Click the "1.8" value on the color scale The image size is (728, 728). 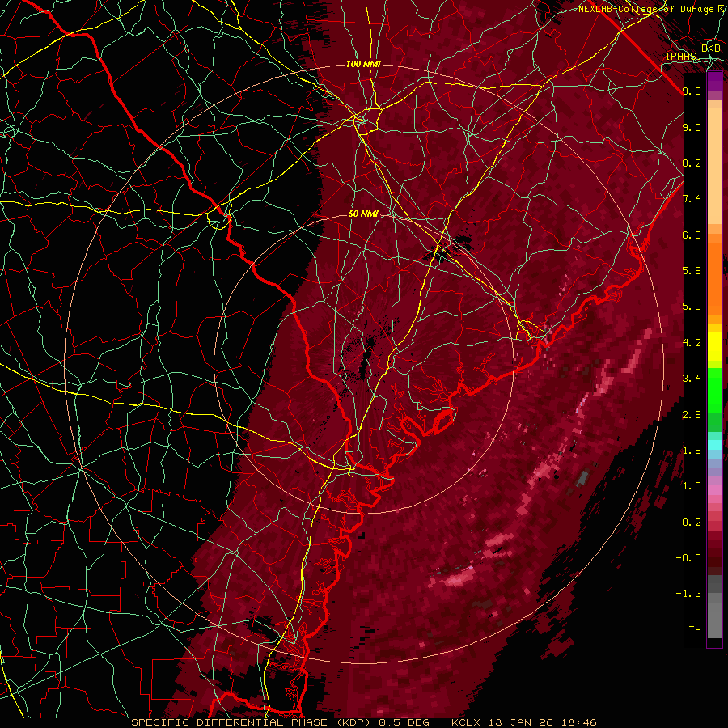click(692, 451)
